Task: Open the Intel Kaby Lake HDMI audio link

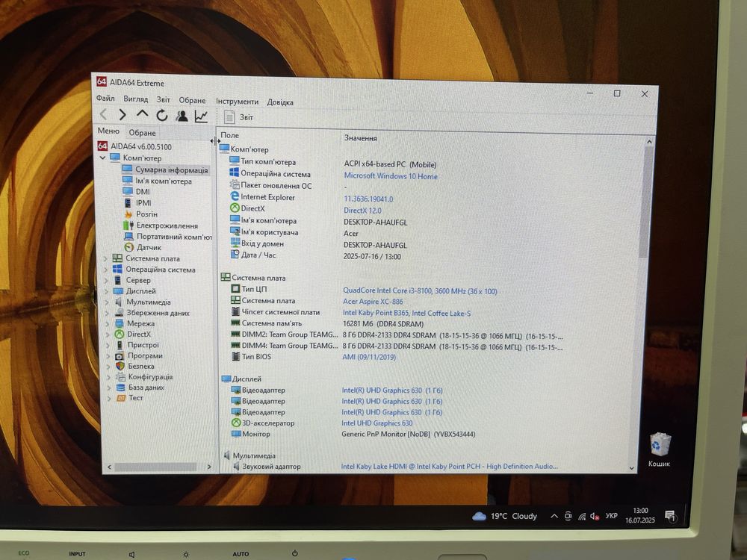Action: [x=449, y=466]
